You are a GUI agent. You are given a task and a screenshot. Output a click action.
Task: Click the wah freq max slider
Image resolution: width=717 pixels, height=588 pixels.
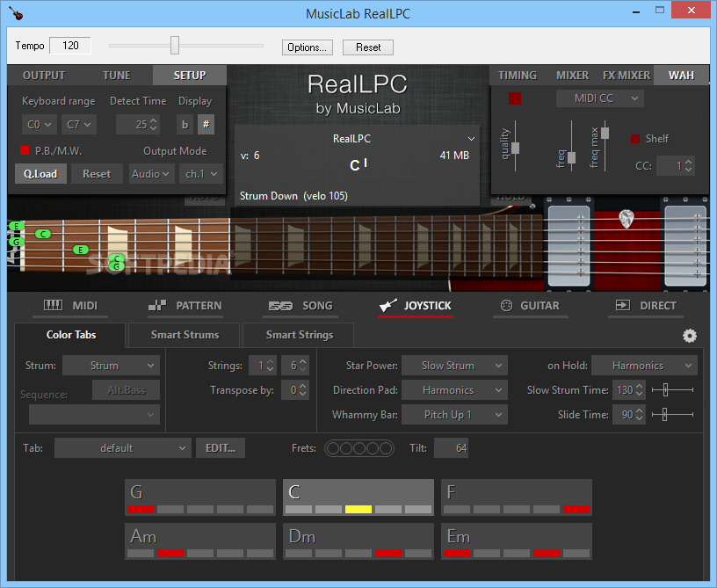tap(605, 133)
